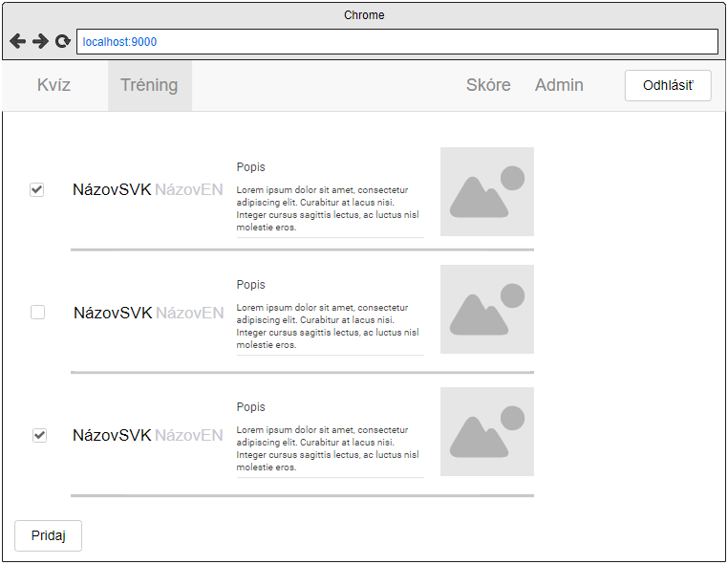Click the first item's Popis heading
This screenshot has width=728, height=565.
tap(251, 167)
